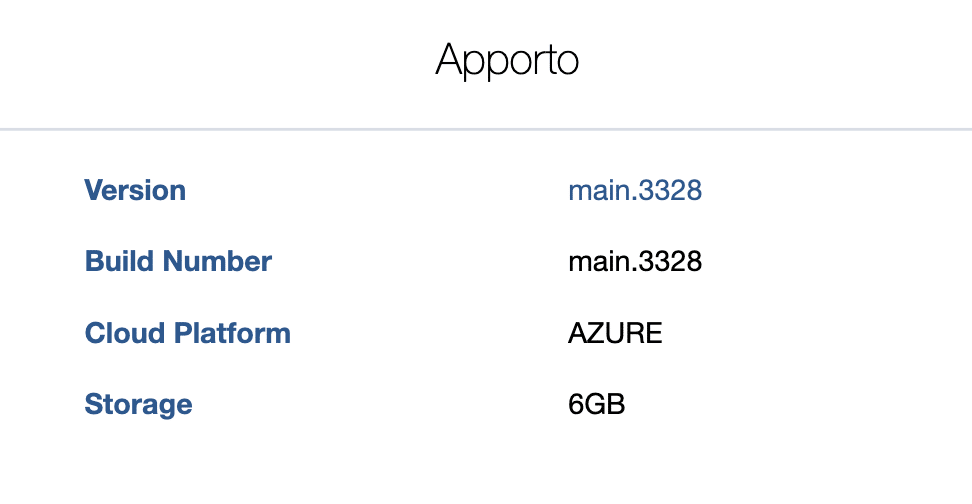Click the divider line below Apporto

pyautogui.click(x=486, y=129)
